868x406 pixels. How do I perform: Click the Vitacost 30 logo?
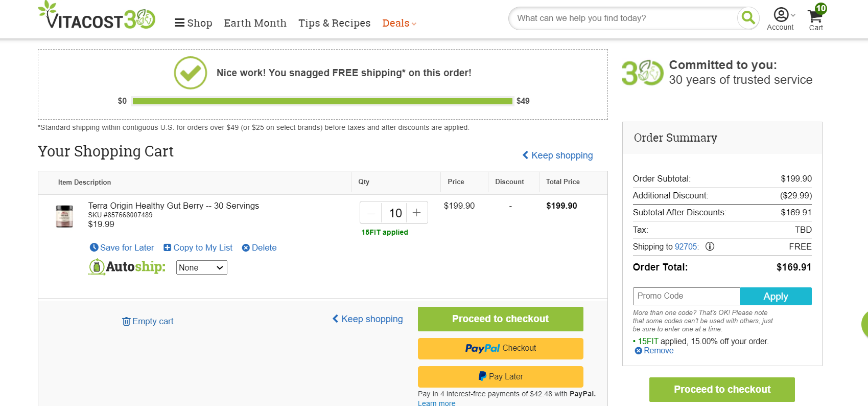coord(97,16)
